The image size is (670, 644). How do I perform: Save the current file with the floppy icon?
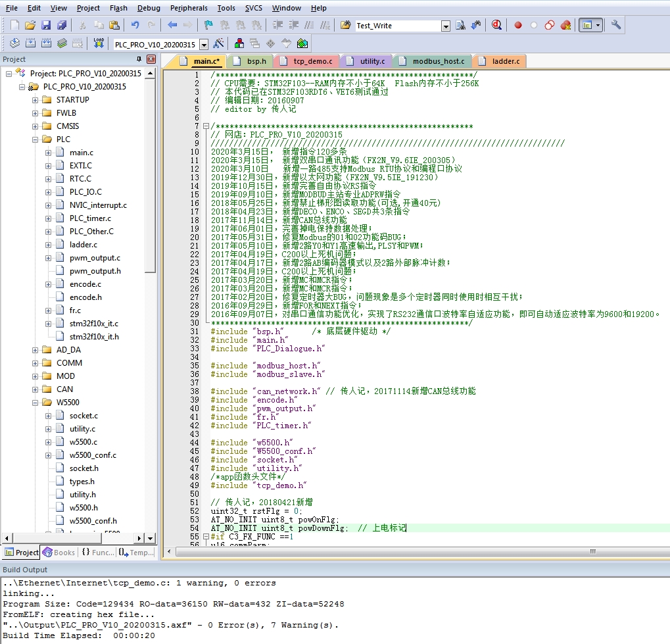click(x=46, y=25)
